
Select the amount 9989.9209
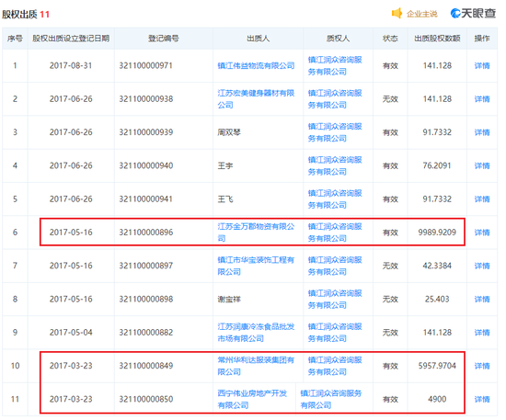tap(437, 233)
